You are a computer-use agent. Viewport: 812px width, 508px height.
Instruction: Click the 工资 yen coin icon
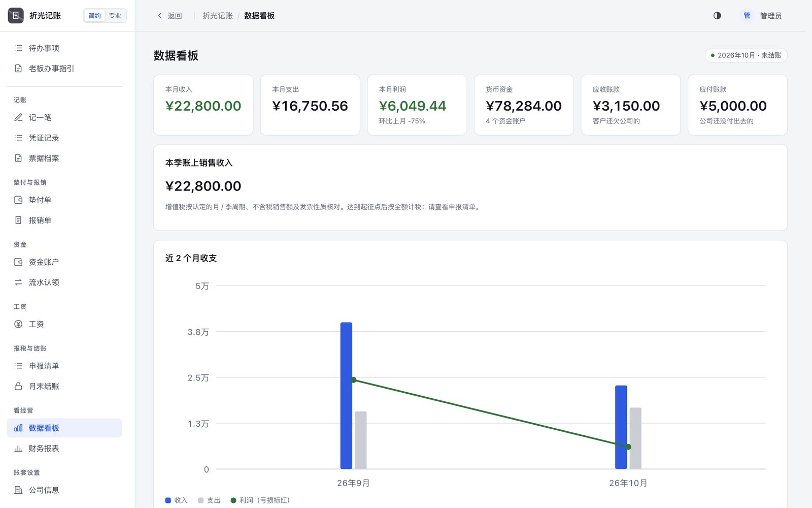click(18, 324)
